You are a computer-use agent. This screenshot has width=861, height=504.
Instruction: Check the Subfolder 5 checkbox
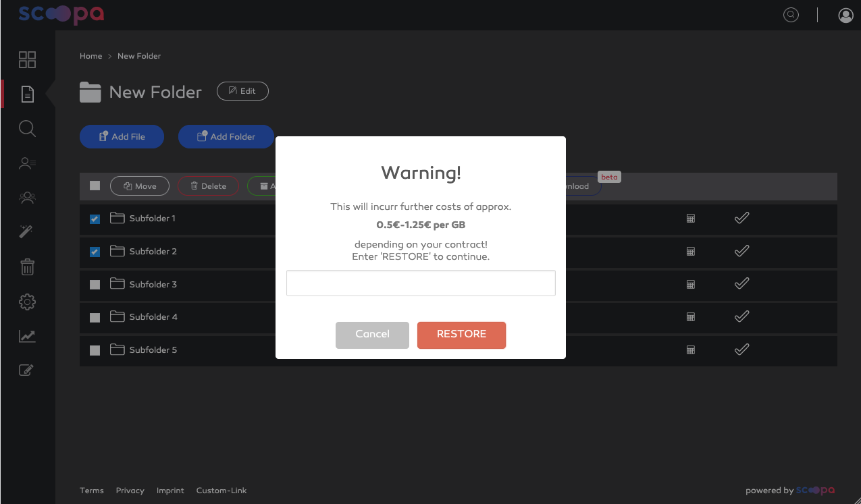95,350
